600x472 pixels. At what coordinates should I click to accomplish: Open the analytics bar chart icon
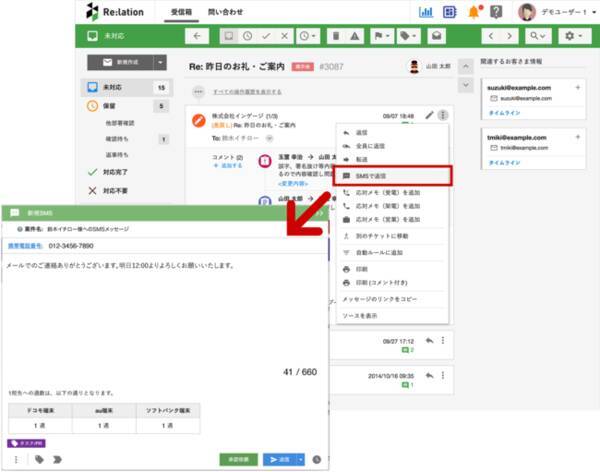tap(426, 12)
